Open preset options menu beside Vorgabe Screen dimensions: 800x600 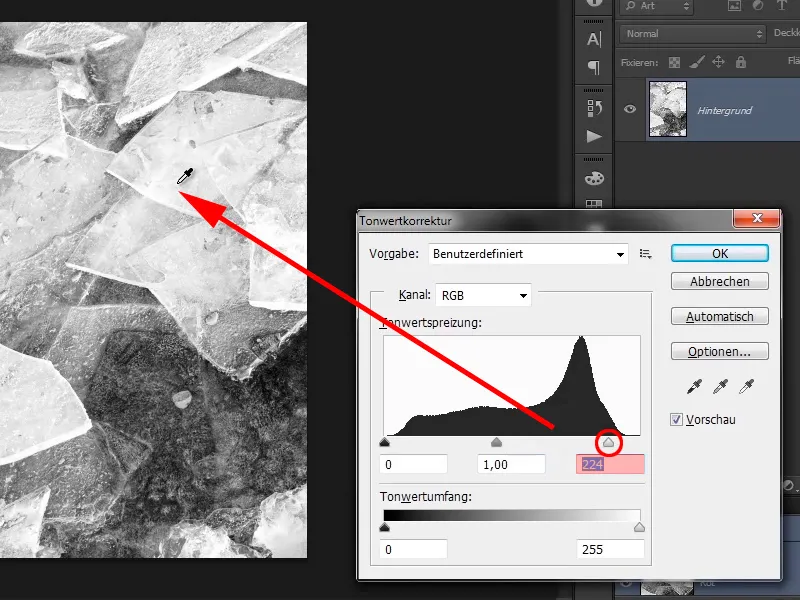click(645, 254)
